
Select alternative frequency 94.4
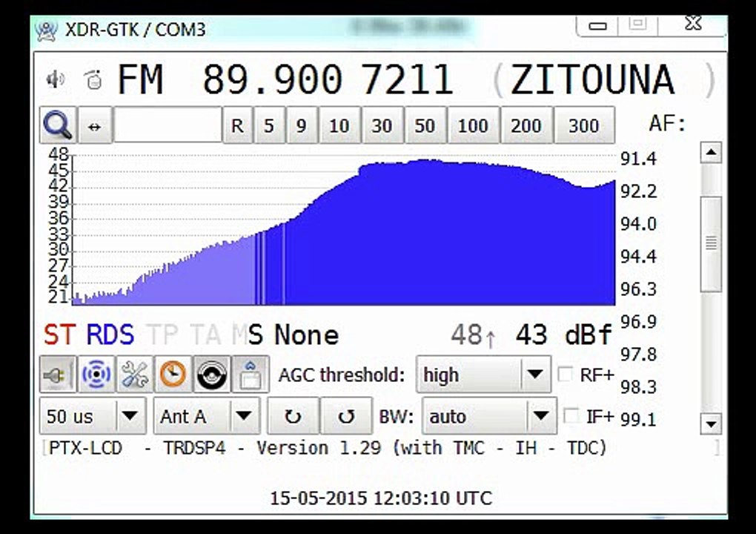point(638,257)
